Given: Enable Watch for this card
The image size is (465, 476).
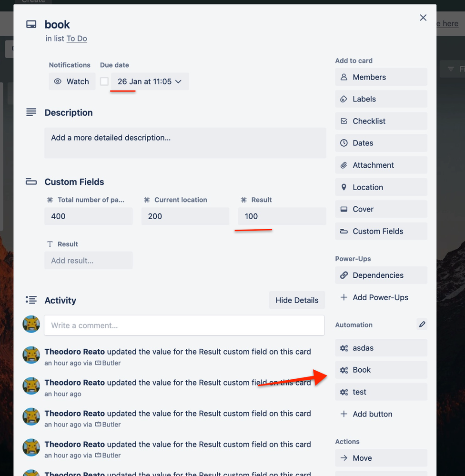Looking at the screenshot, I should pos(72,81).
